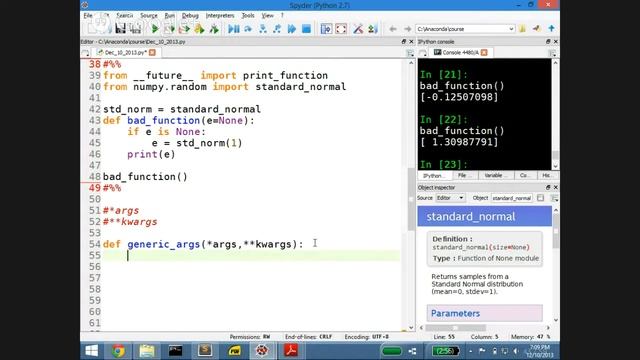
Task: Click Run cell and advance icon
Action: click(x=184, y=29)
